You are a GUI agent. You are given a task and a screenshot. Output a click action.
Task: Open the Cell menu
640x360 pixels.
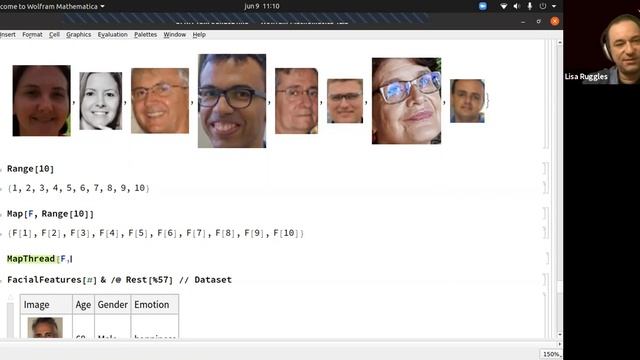(54, 35)
